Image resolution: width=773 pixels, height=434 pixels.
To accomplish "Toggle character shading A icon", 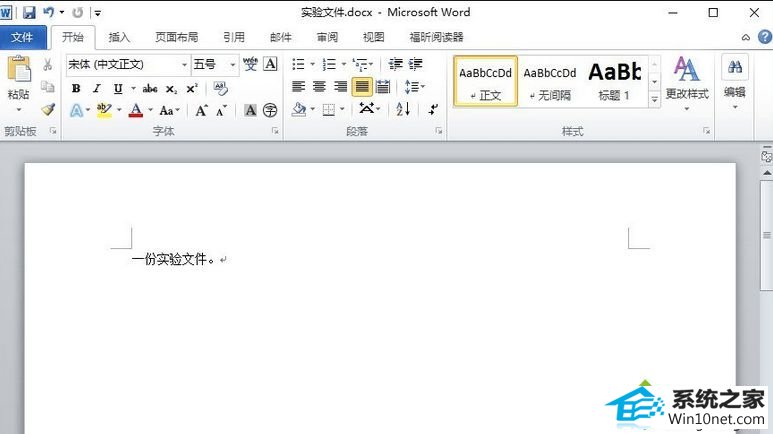I will [250, 110].
